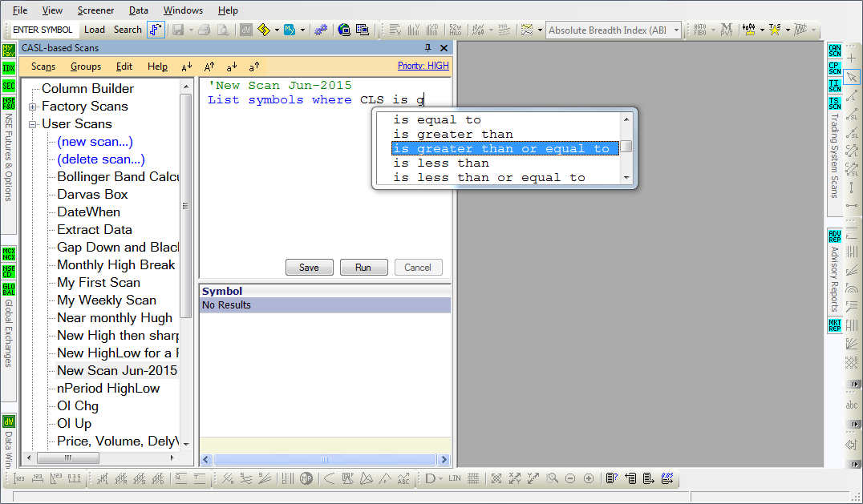The height and width of the screenshot is (504, 863).
Task: Collapse the User Scans tree node
Action: (32, 124)
